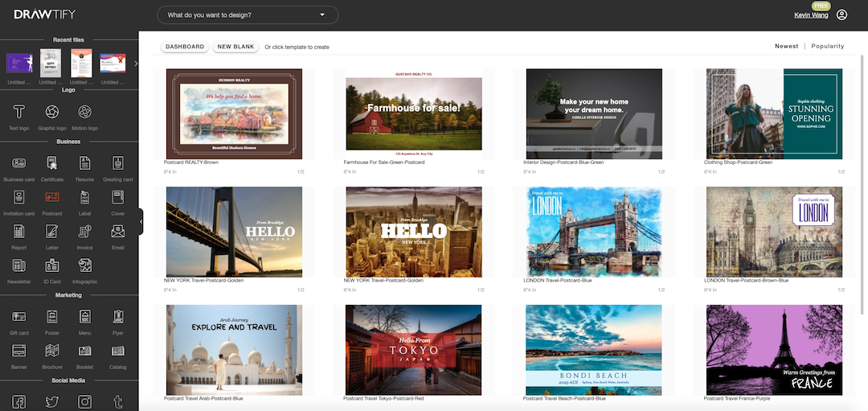Image resolution: width=868 pixels, height=411 pixels.
Task: Click the DRAWTIFY logo
Action: point(45,14)
